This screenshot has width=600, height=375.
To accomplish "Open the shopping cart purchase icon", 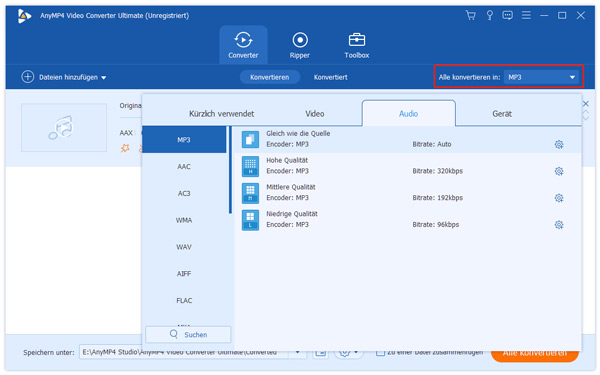I will (470, 15).
